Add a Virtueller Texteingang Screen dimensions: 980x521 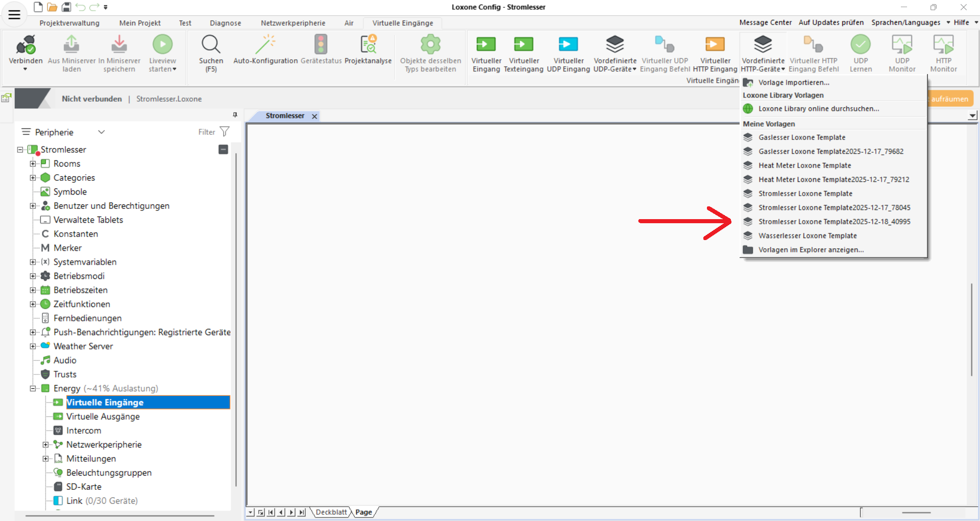(x=523, y=45)
